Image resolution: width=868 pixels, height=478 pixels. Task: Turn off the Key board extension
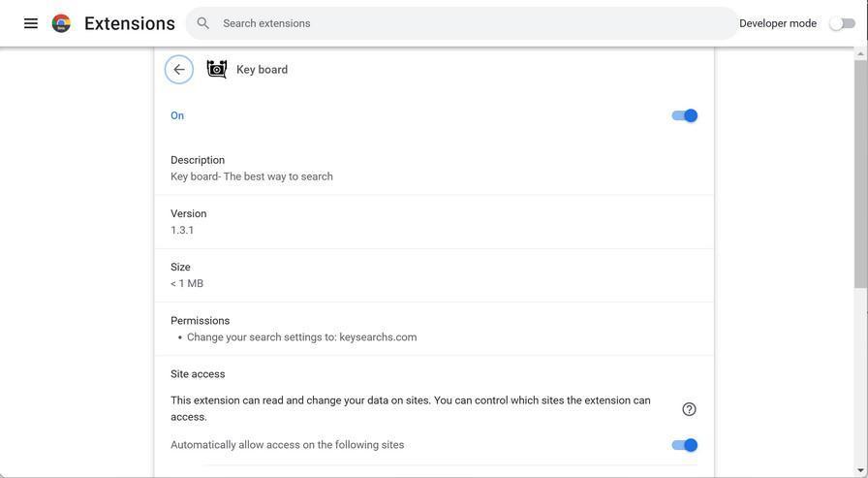684,115
